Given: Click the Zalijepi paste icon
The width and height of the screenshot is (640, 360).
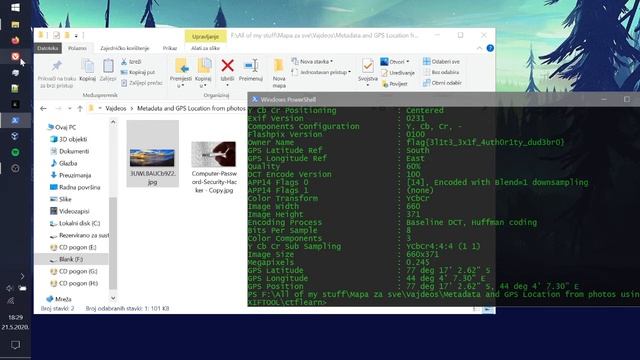Looking at the screenshot, I should (x=108, y=70).
